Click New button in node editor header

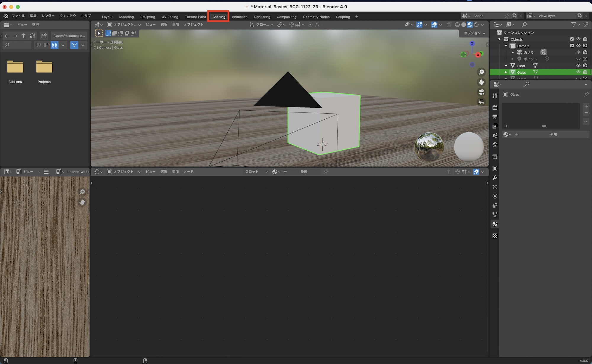click(304, 172)
